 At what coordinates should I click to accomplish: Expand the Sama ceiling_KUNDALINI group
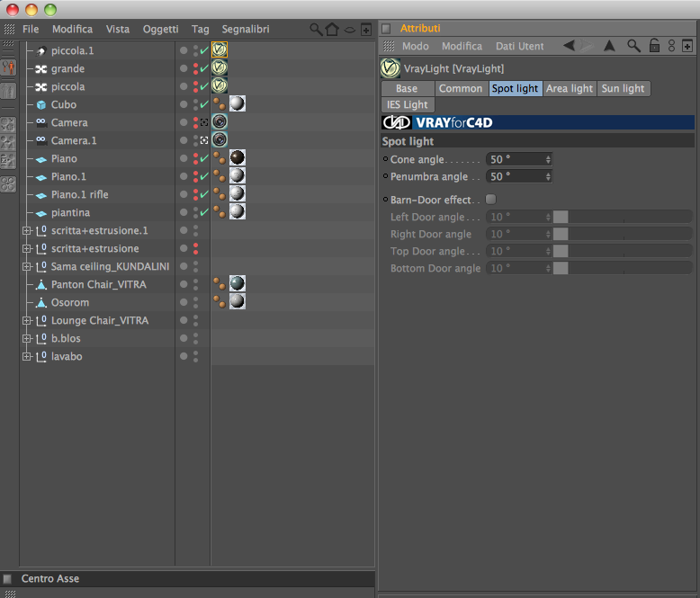pyautogui.click(x=27, y=266)
